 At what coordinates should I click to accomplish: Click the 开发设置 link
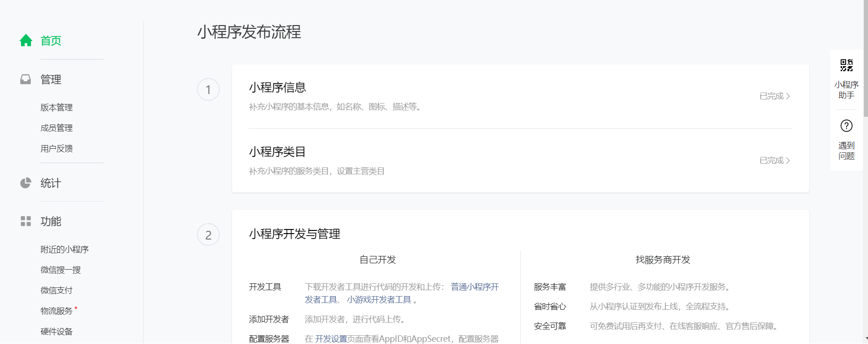pyautogui.click(x=331, y=339)
